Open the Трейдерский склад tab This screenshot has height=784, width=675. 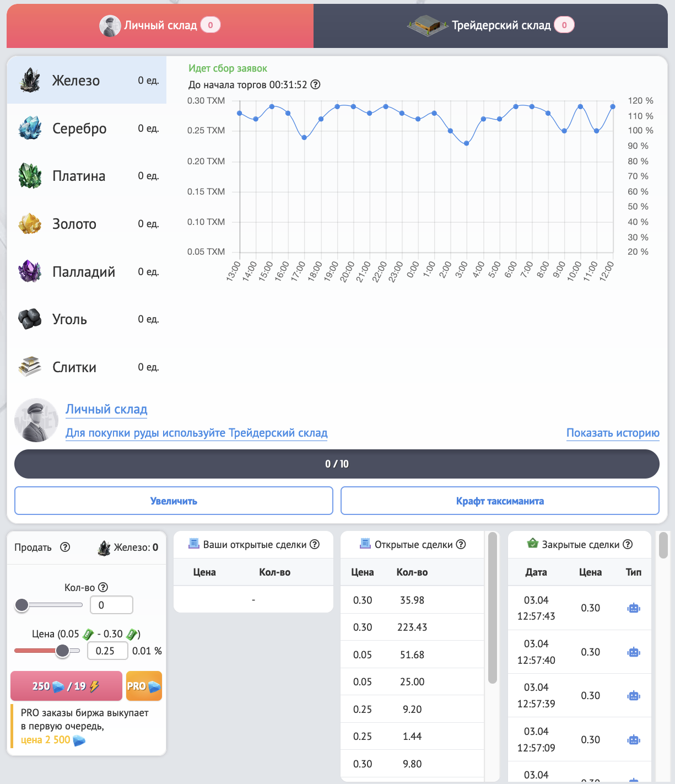490,25
